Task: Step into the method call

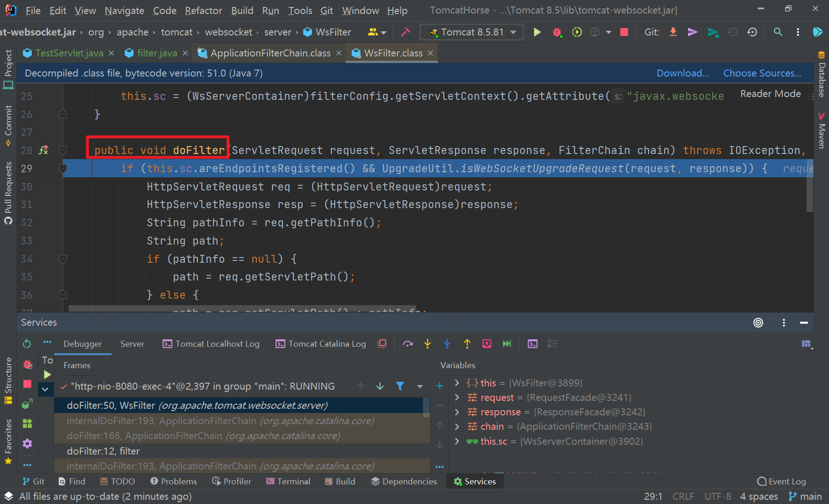Action: pyautogui.click(x=427, y=343)
